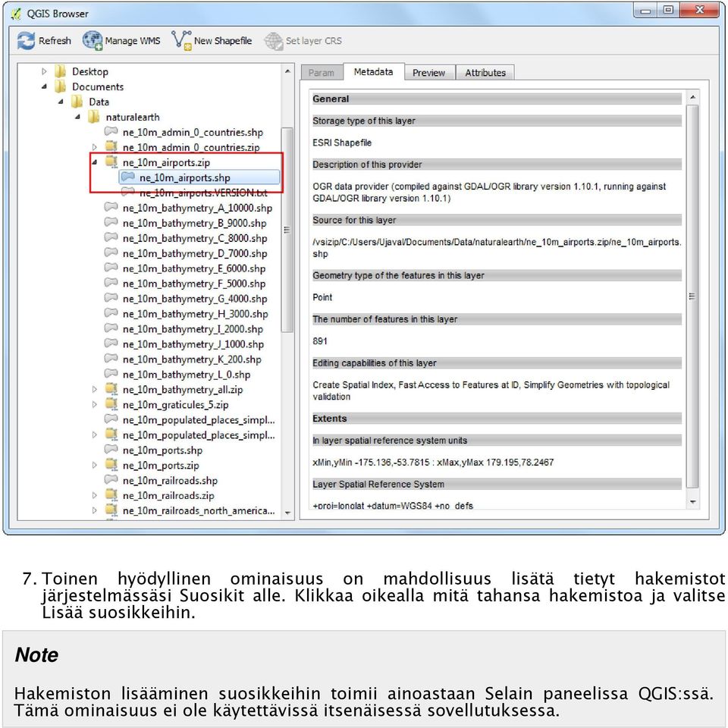Select ne_10m_airports.VERSION.txt file
Image resolution: width=728 pixels, height=728 pixels.
(x=203, y=193)
